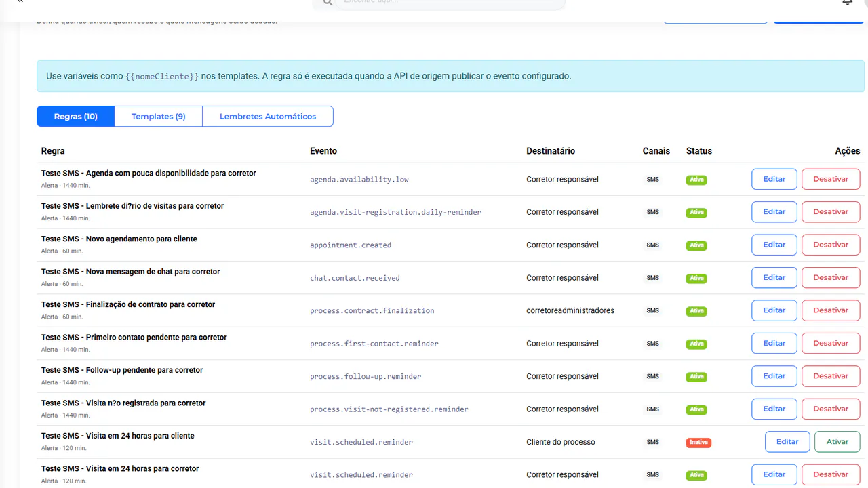
Task: Click the {{nomeCliente}} variable in the info banner
Action: 162,77
